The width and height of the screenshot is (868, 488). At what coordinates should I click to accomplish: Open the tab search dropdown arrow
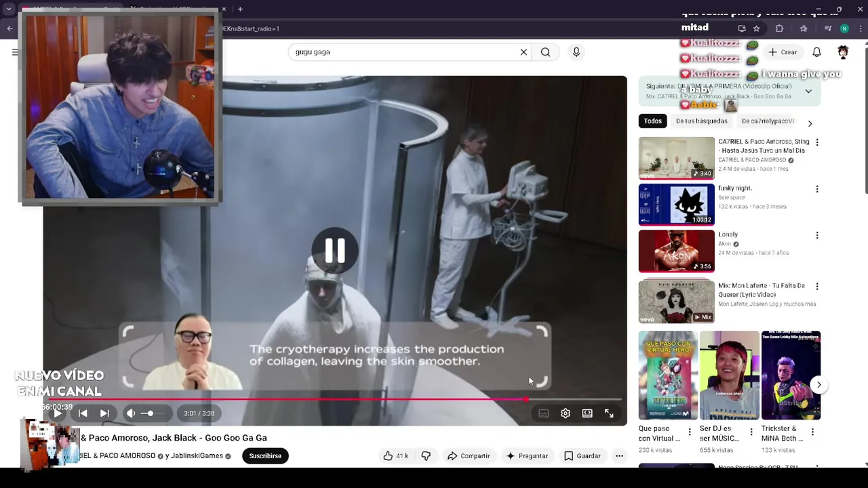click(9, 9)
